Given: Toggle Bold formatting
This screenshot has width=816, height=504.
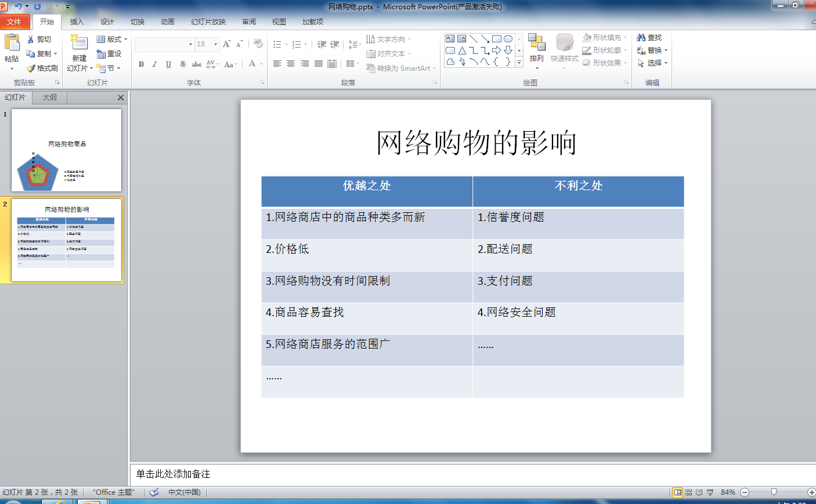Looking at the screenshot, I should [141, 64].
